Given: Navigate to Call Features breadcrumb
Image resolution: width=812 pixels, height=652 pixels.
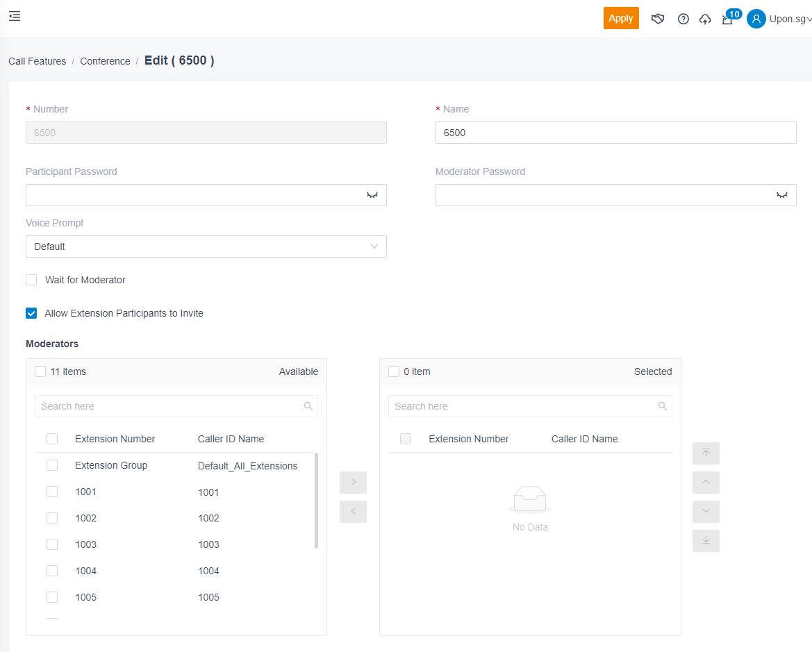Looking at the screenshot, I should coord(38,61).
